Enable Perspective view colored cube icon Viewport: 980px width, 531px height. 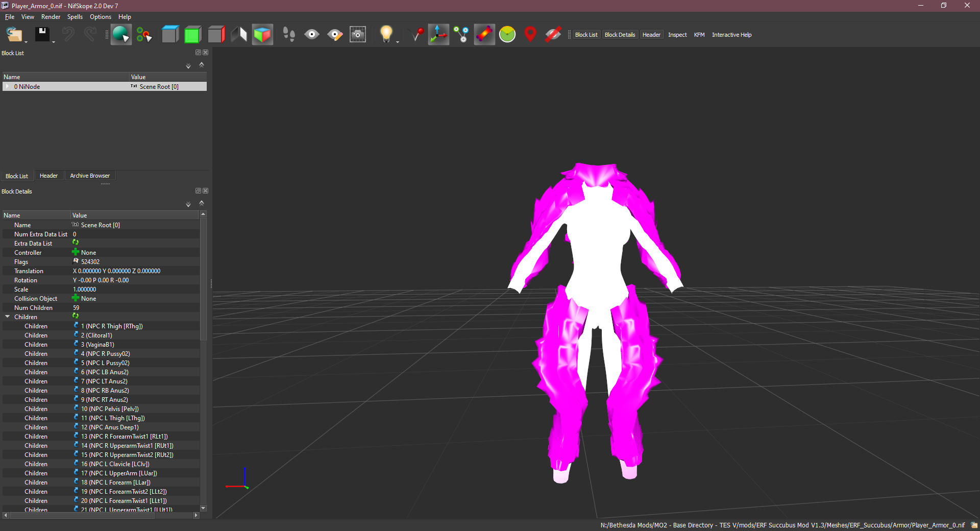tap(262, 35)
